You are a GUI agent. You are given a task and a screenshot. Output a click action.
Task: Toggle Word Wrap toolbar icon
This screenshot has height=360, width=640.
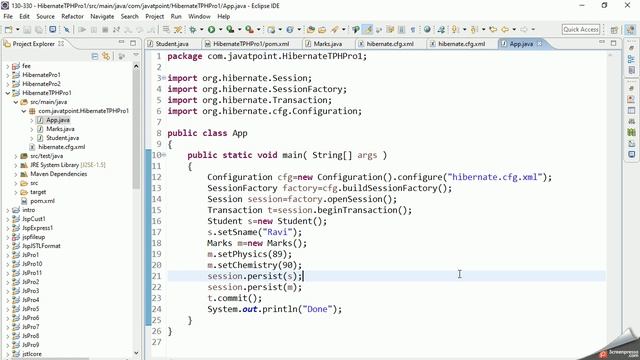[391, 29]
